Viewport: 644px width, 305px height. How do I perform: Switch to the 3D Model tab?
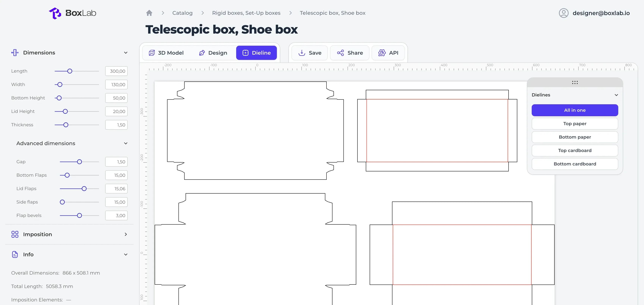click(166, 53)
